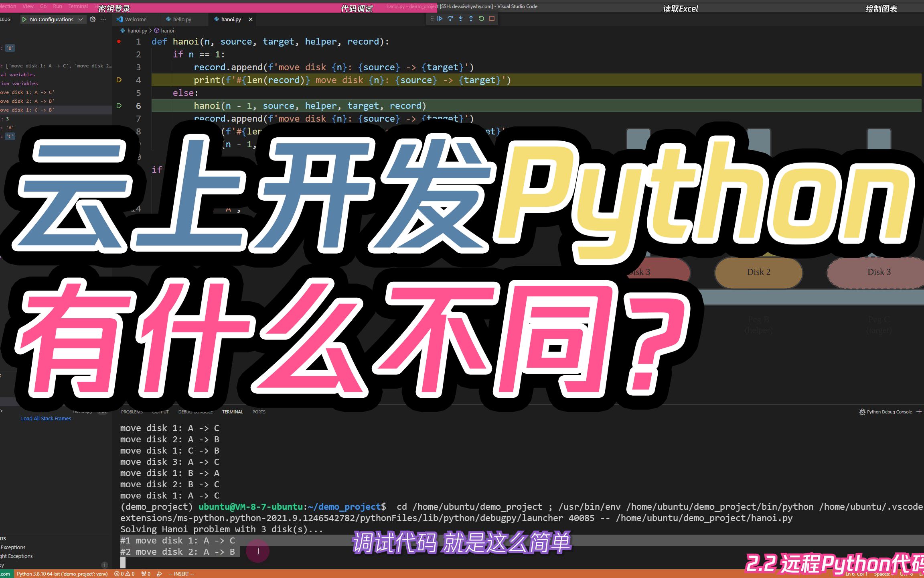
Task: Click line number 6 in the gutter
Action: click(x=138, y=106)
